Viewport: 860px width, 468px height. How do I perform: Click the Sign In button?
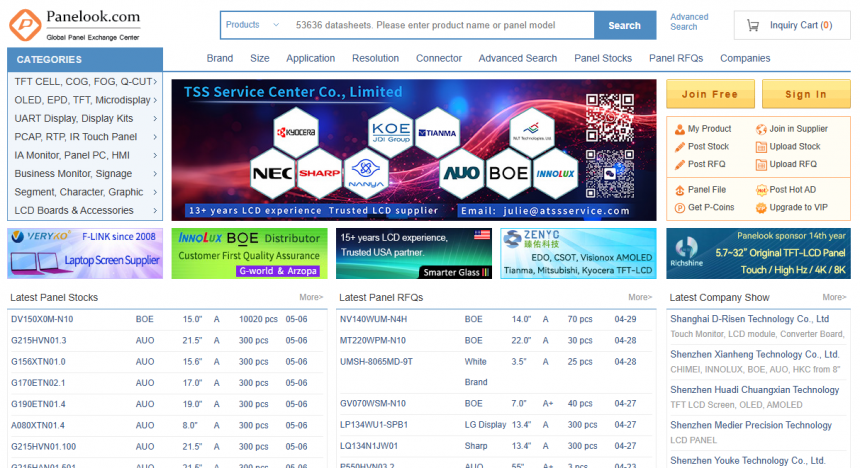pos(806,94)
